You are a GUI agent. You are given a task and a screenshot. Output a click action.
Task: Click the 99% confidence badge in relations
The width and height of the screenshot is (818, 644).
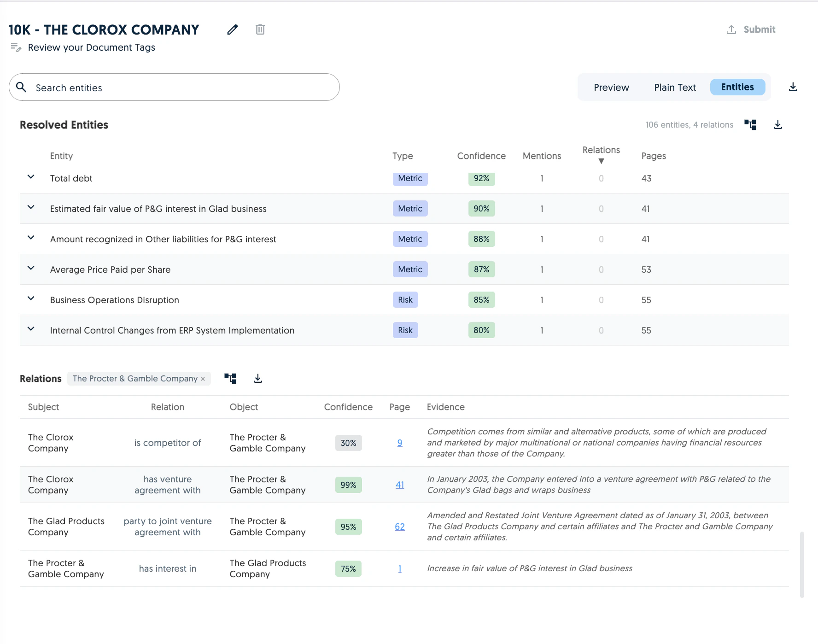[x=348, y=485]
